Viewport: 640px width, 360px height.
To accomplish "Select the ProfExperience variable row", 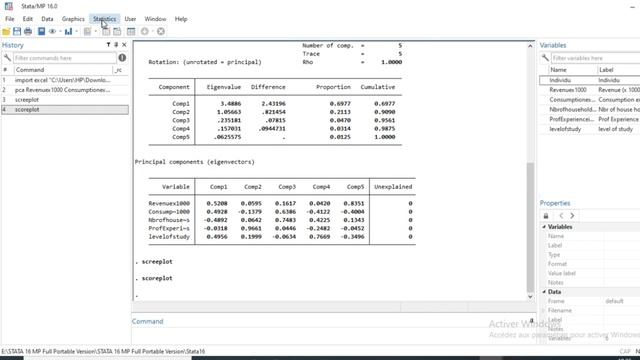I will [x=590, y=119].
